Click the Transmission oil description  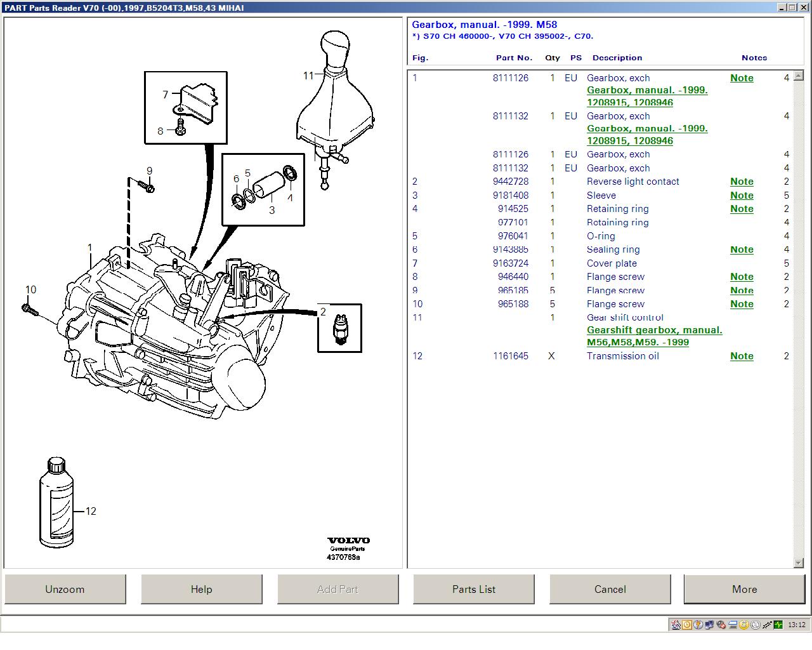622,356
